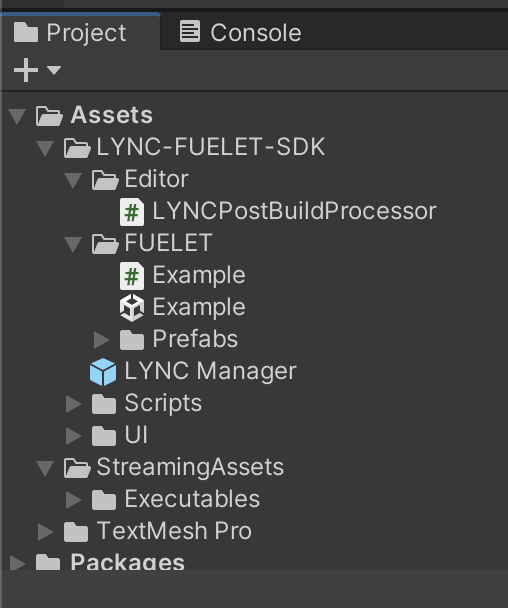This screenshot has height=608, width=508.
Task: Select the Example Unity scene icon
Action: click(x=132, y=308)
